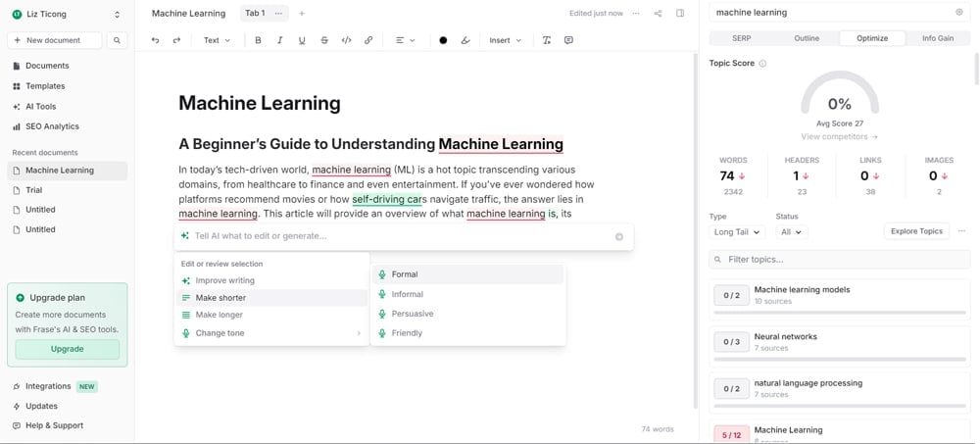Follow the View competitors link
980x444 pixels.
pyautogui.click(x=840, y=136)
